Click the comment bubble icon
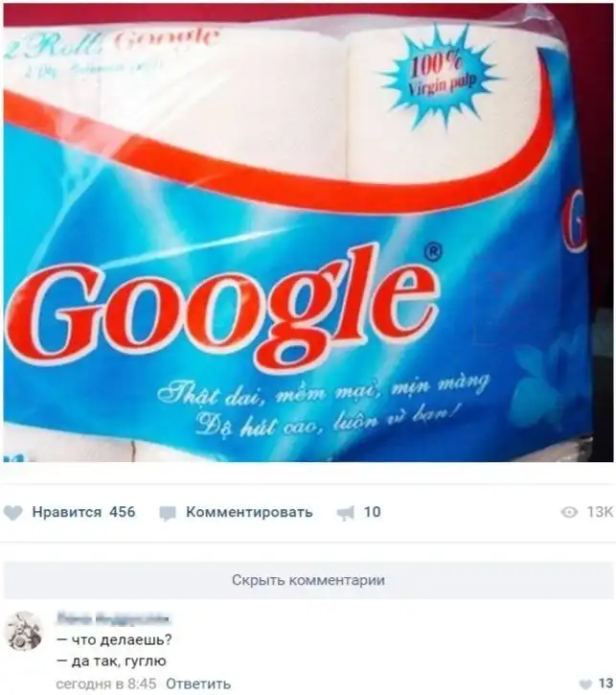This screenshot has height=695, width=616. point(168,513)
